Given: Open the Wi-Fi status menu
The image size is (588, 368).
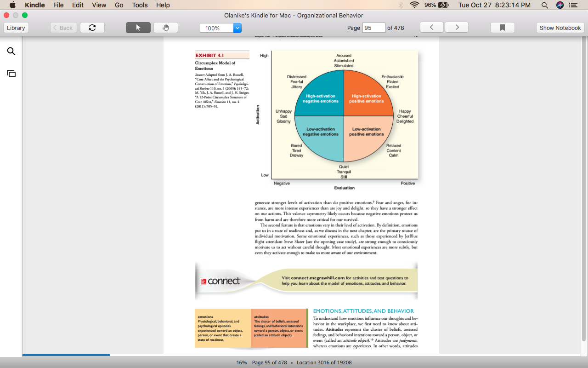Looking at the screenshot, I should coord(415,5).
